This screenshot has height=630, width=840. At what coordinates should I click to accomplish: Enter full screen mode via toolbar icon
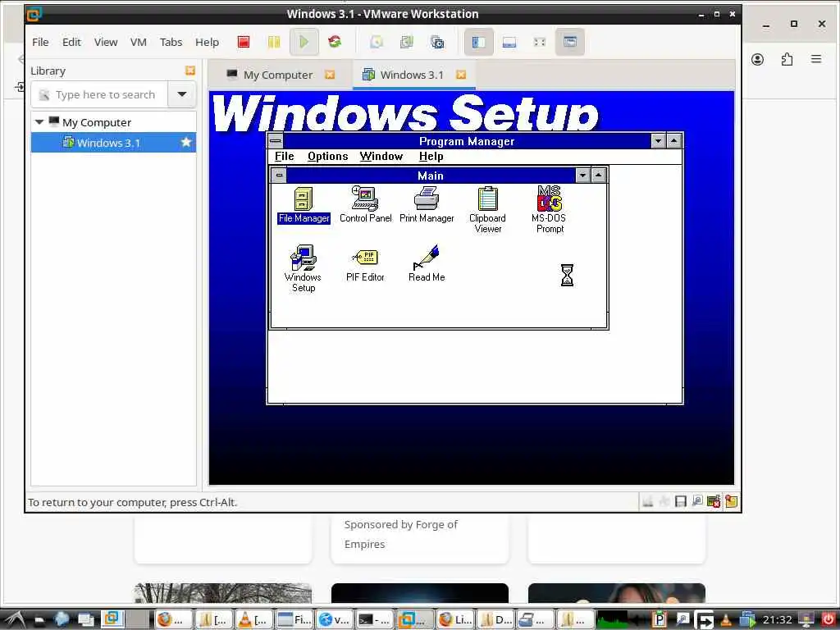[540, 42]
